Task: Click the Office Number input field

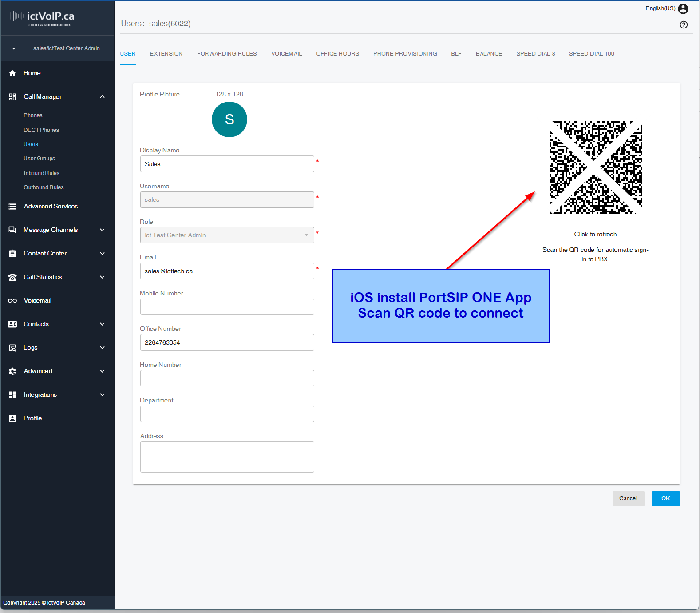Action: 227,342
